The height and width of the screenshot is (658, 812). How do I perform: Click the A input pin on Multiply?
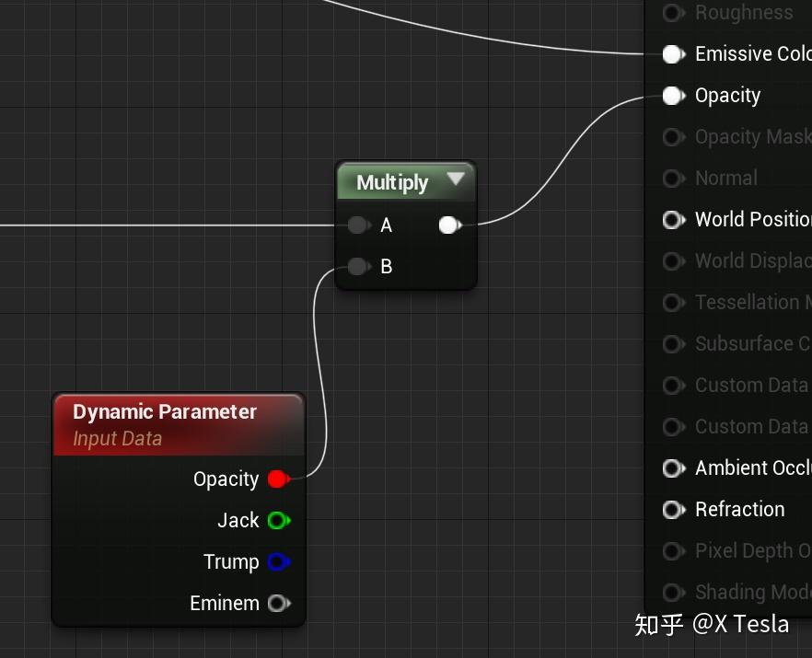(x=359, y=225)
